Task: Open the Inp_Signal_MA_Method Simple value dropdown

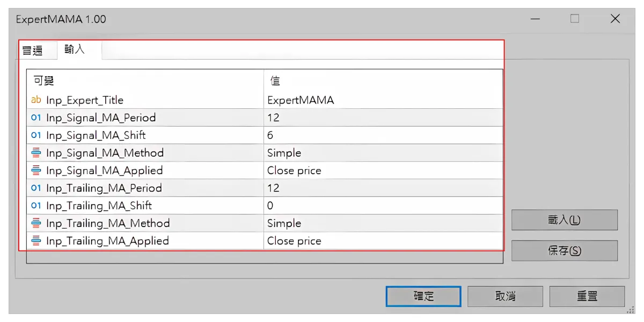Action: (x=383, y=153)
